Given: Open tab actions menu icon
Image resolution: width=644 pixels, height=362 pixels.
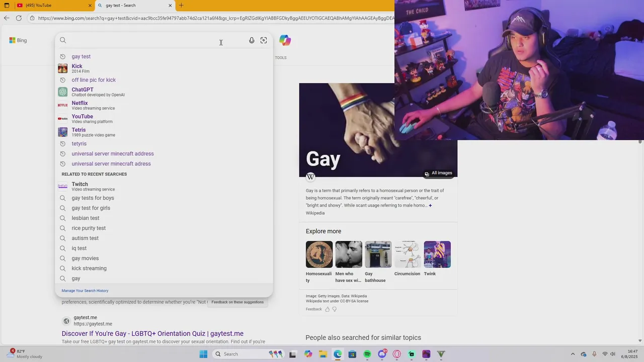Looking at the screenshot, I should [7, 6].
